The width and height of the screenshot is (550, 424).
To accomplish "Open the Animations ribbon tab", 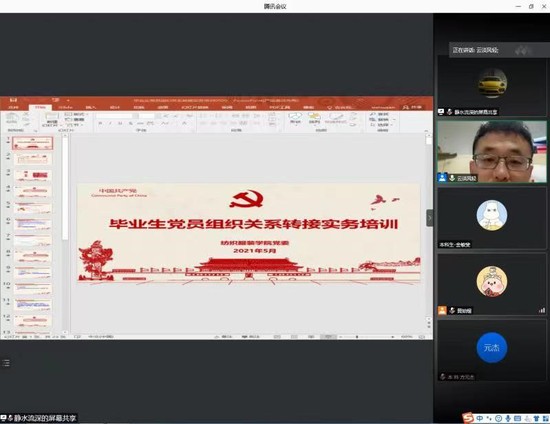I will click(163, 107).
